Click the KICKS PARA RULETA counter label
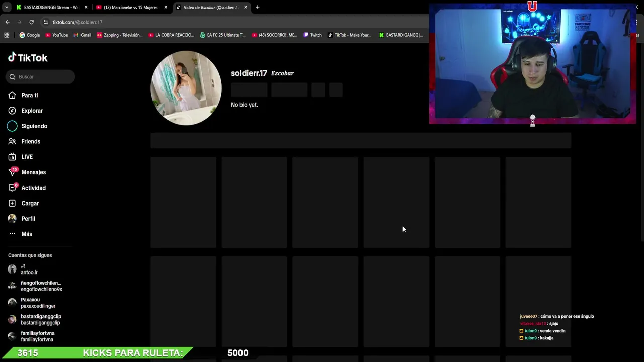 (x=132, y=353)
